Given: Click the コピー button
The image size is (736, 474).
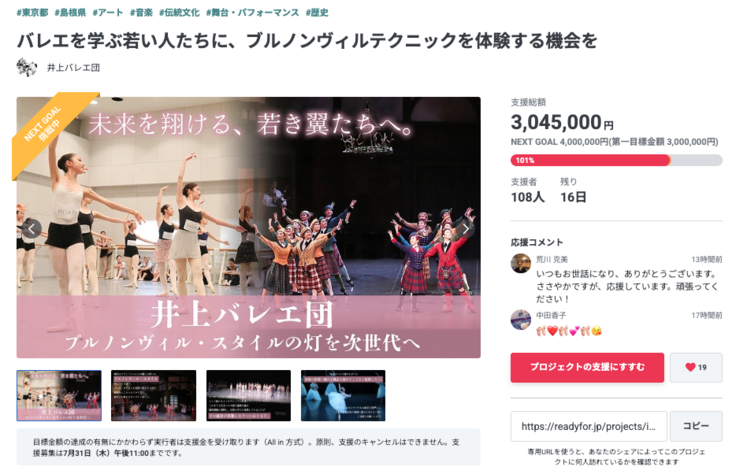Looking at the screenshot, I should pos(696,426).
